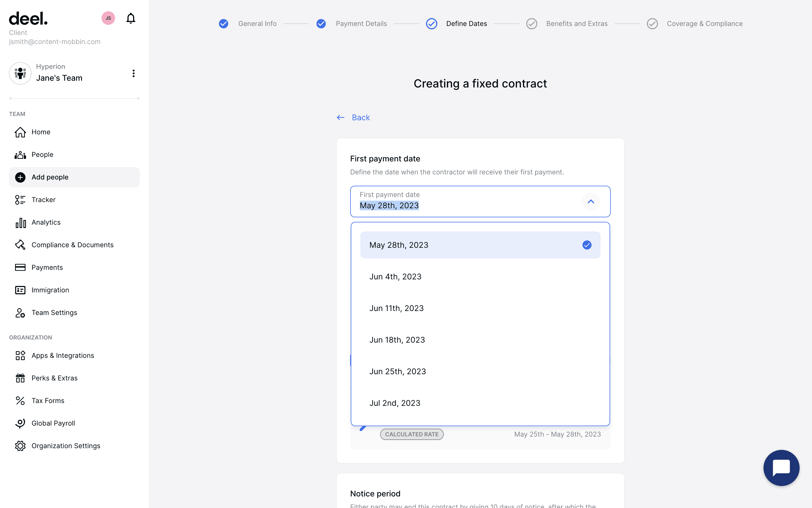
Task: Collapse the First payment date dropdown chevron
Action: coord(591,202)
